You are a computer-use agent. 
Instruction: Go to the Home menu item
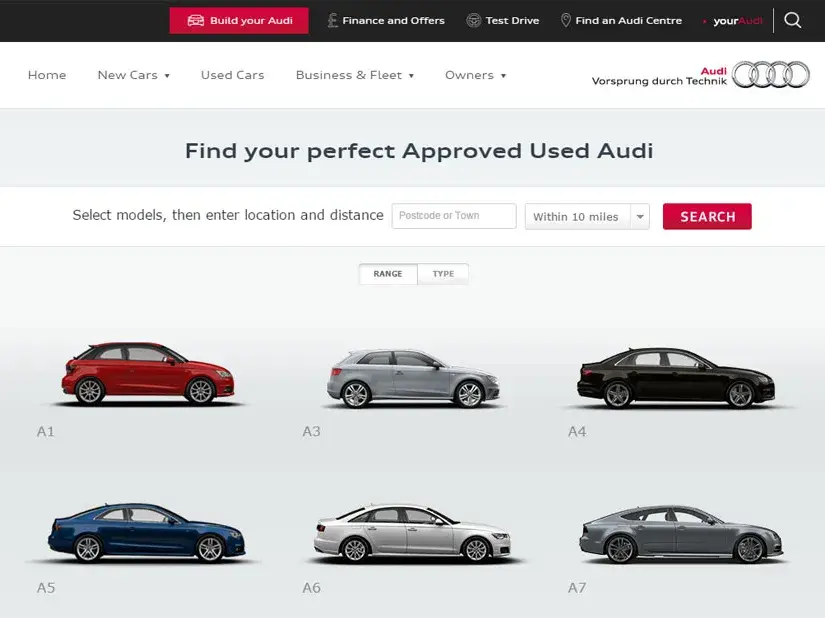[x=47, y=75]
